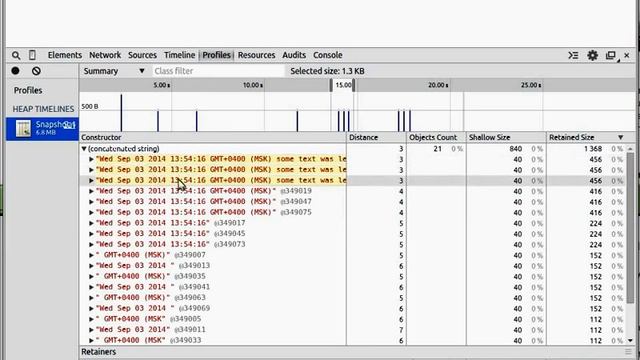
Task: Click the allocation bar near 10.00 s marker
Action: [297, 121]
